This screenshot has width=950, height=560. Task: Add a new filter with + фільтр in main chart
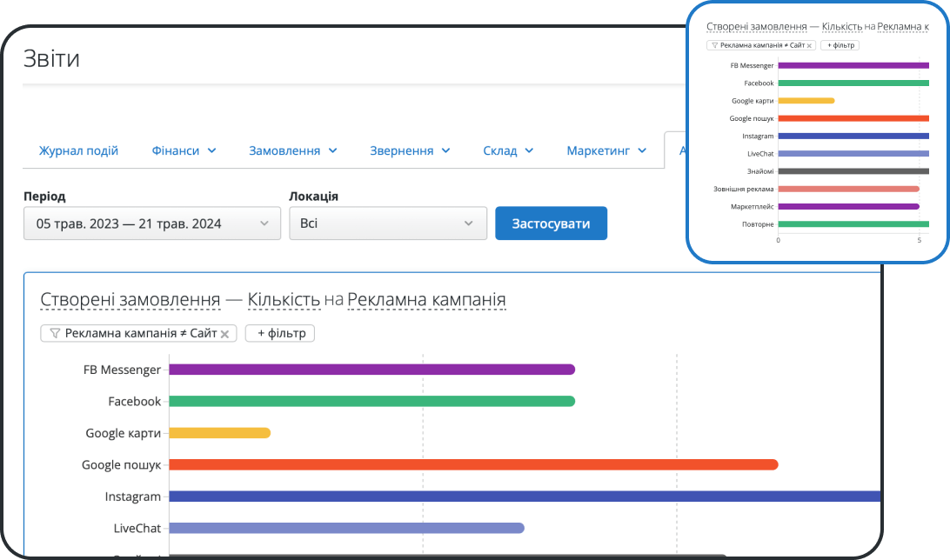coord(279,334)
